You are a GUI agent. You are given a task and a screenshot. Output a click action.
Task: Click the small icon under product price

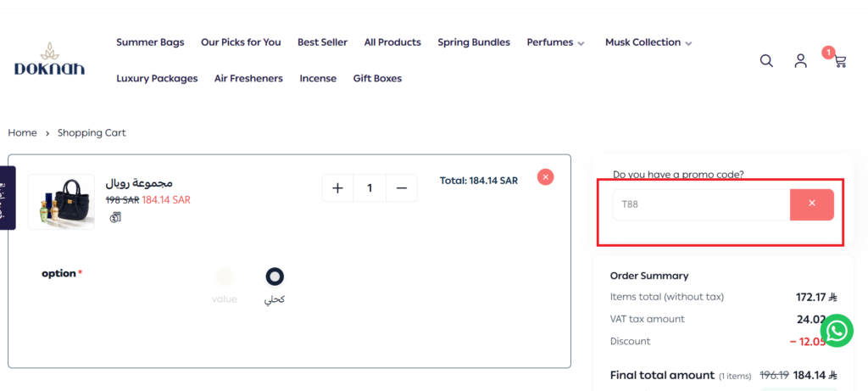(x=115, y=217)
